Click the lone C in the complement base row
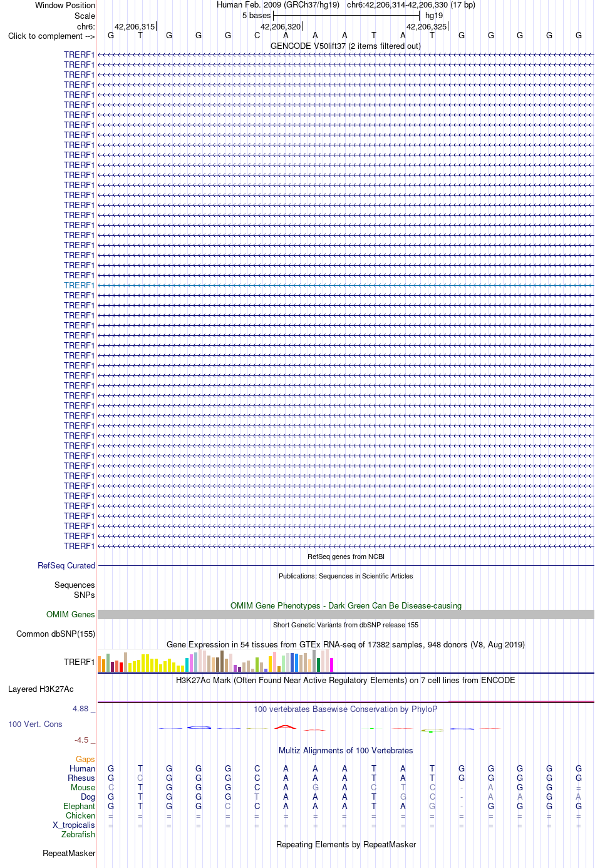The width and height of the screenshot is (595, 868). (x=257, y=36)
